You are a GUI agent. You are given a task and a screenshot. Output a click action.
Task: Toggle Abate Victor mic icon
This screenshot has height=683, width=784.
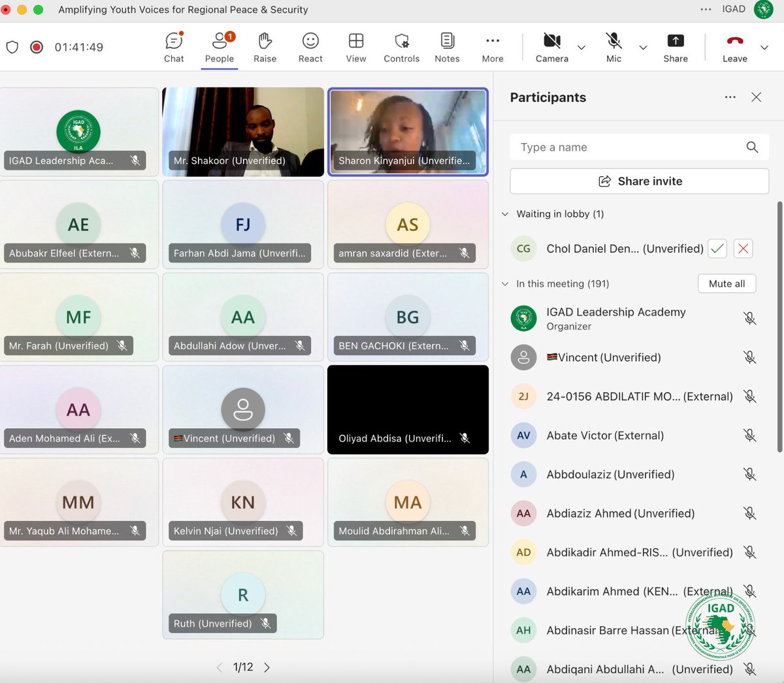tap(750, 436)
